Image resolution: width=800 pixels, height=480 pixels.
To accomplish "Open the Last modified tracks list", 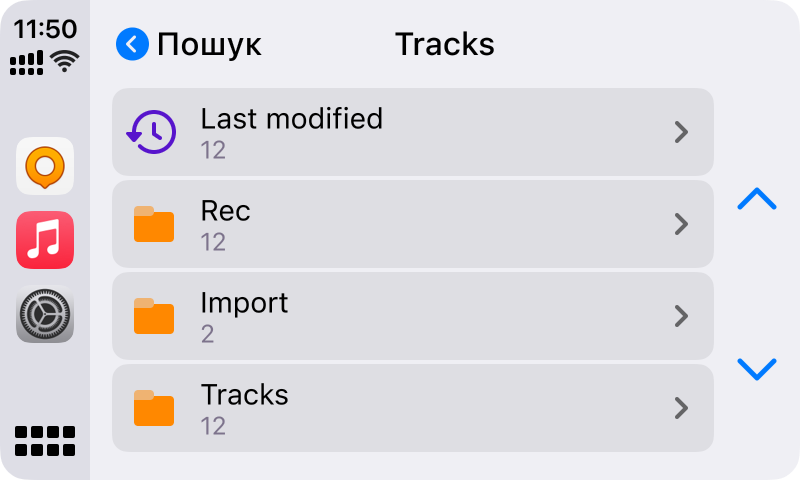I will tap(291, 119).
